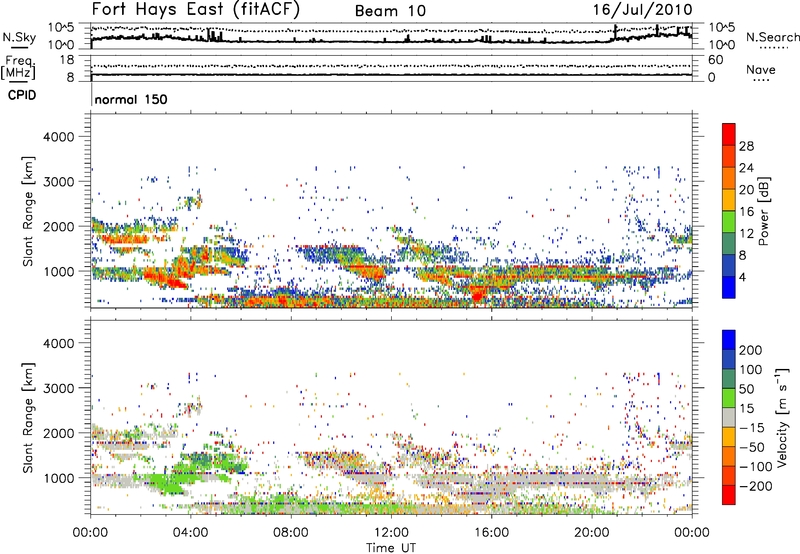Click velocity colorbar tick '-15'

(751, 428)
